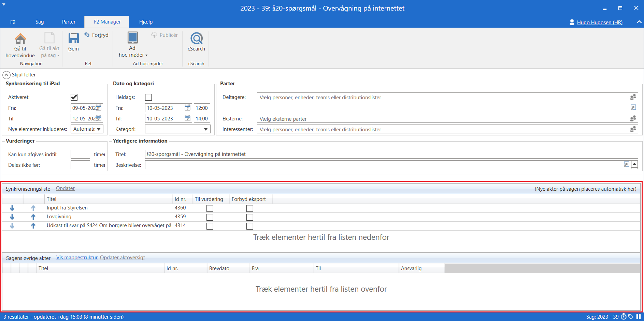Image resolution: width=644 pixels, height=321 pixels.
Task: Open the Eksterne party picker icon
Action: pyautogui.click(x=633, y=119)
